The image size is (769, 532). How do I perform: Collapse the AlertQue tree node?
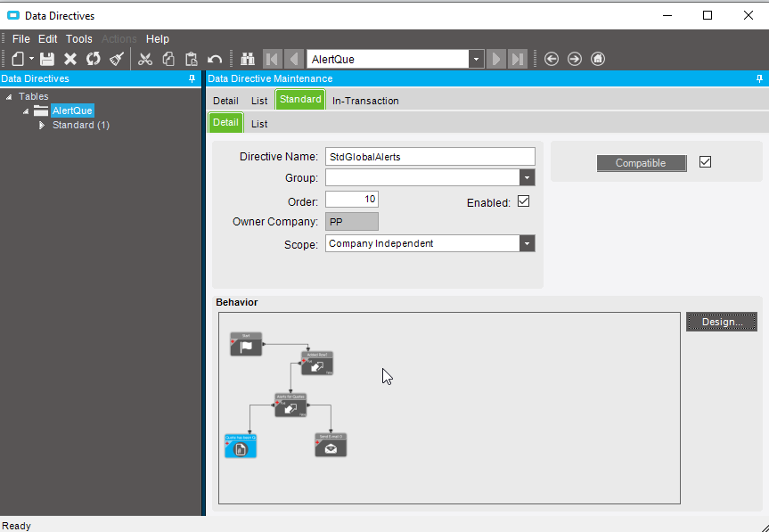[26, 111]
